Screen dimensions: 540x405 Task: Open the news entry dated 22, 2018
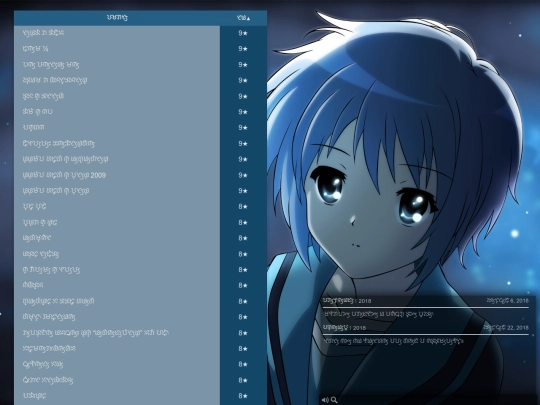pyautogui.click(x=426, y=334)
